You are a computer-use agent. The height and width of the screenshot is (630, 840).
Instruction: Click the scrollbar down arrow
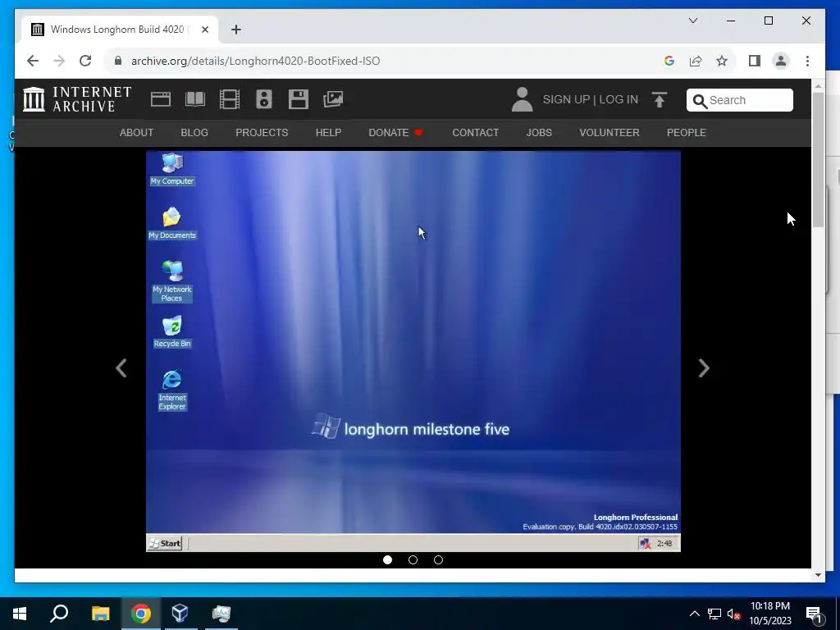coord(818,575)
